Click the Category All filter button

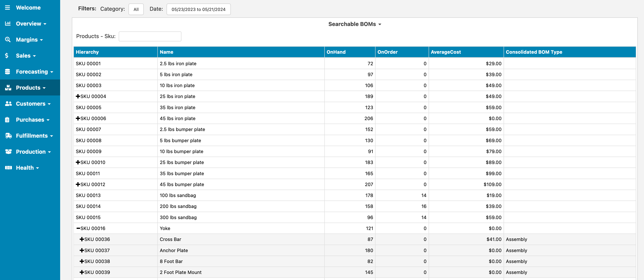click(x=136, y=9)
